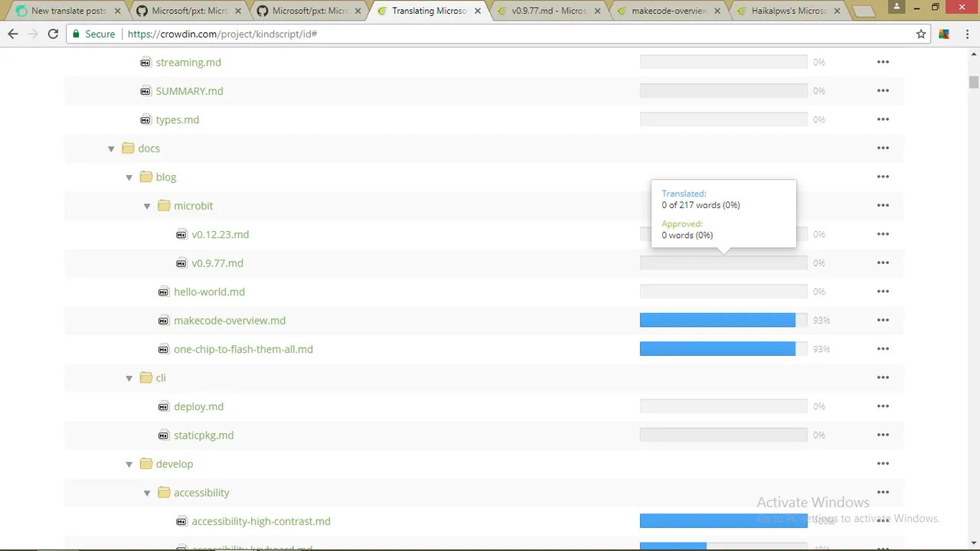The width and height of the screenshot is (980, 551).
Task: Click the markdown file icon beside hello-world.md
Action: [x=163, y=292]
